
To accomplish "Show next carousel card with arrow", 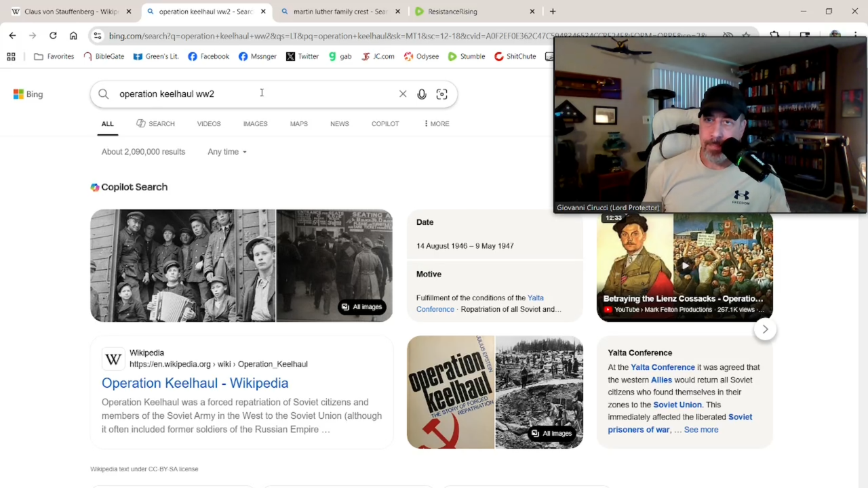I will 765,329.
